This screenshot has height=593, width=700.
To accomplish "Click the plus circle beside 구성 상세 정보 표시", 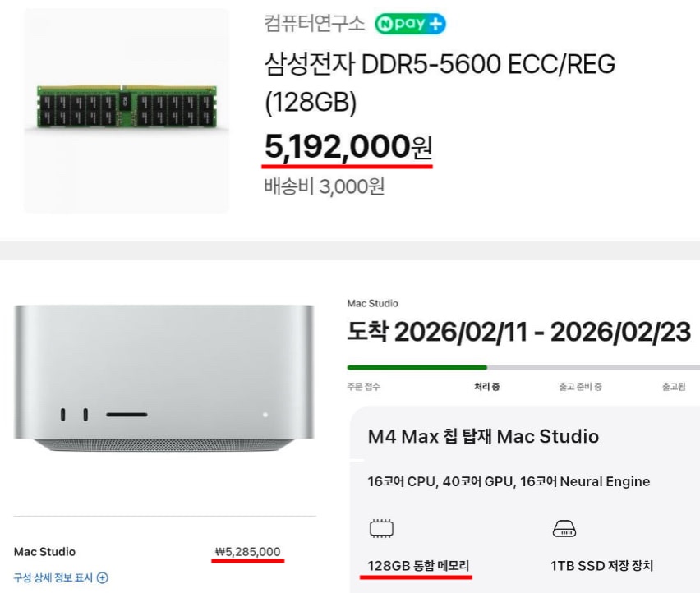I will [103, 578].
